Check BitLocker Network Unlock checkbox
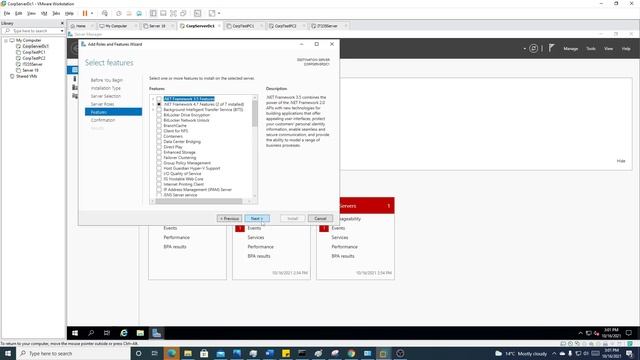640x360 pixels. [159, 120]
